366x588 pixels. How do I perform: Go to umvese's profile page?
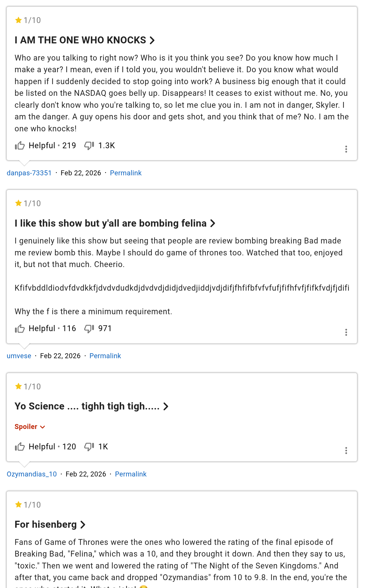(x=19, y=356)
